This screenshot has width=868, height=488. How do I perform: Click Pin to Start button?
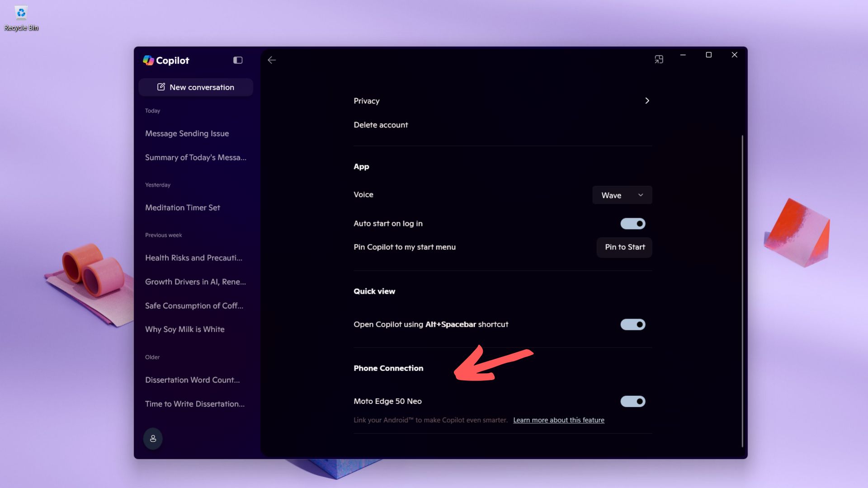tap(625, 247)
